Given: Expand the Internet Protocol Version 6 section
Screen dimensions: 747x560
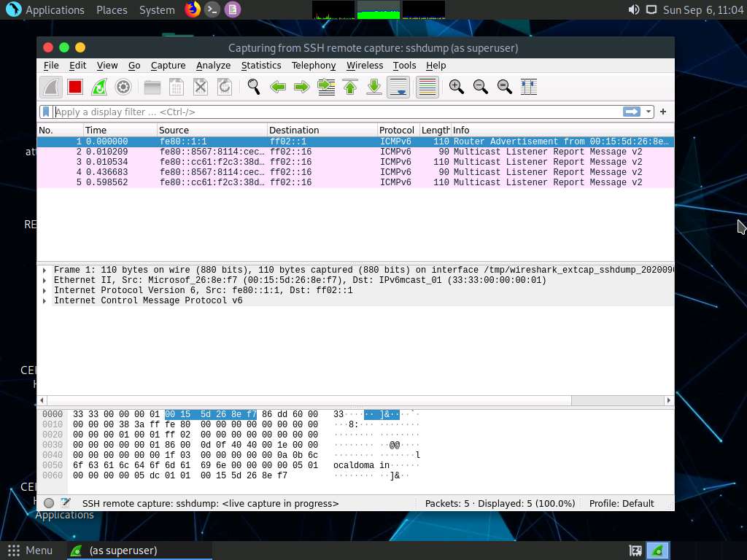Looking at the screenshot, I should 44,290.
